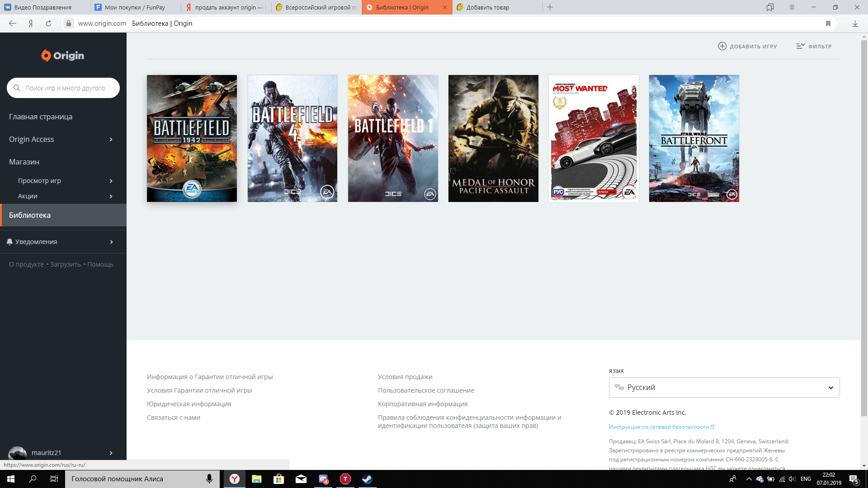The height and width of the screenshot is (488, 868).
Task: Open Yandex Browser taskbar icon
Action: (234, 479)
